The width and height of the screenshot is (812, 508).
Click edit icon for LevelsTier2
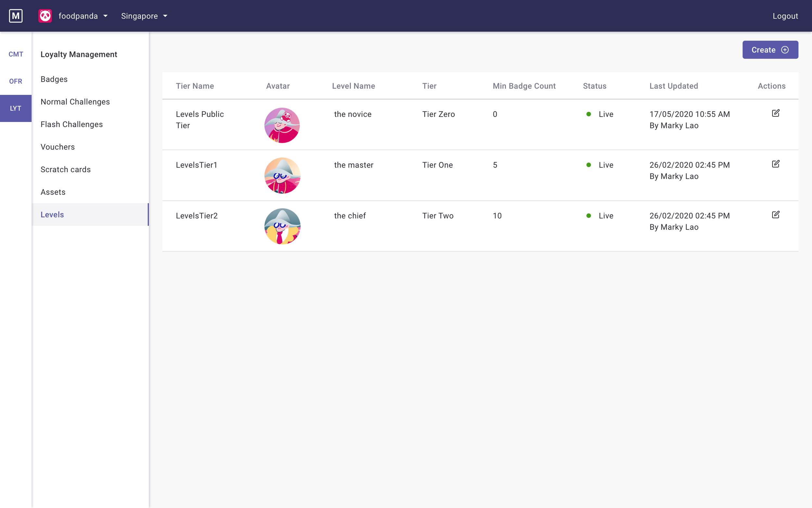click(x=775, y=215)
